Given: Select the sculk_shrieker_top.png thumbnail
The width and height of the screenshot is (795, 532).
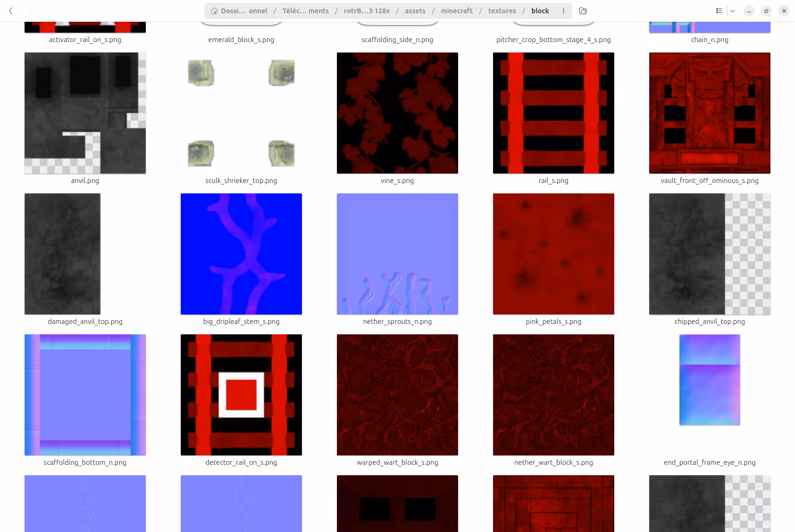Looking at the screenshot, I should point(241,113).
